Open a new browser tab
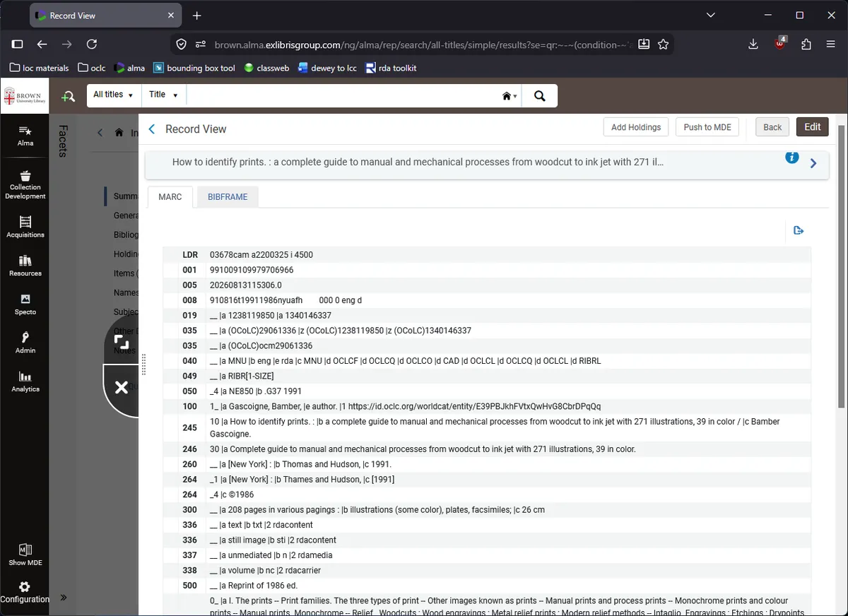This screenshot has width=848, height=616. pos(196,16)
